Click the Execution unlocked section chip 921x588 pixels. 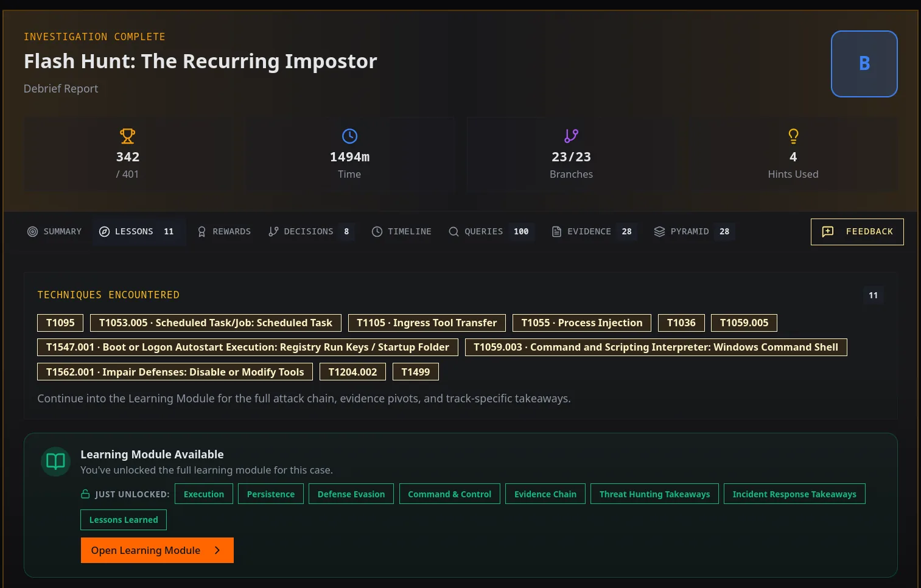tap(204, 494)
